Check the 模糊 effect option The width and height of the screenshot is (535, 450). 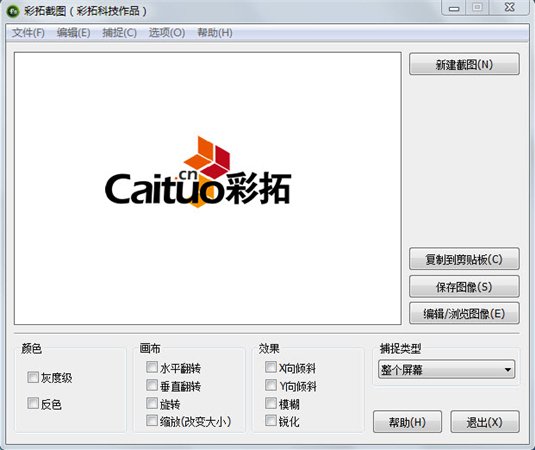(271, 404)
